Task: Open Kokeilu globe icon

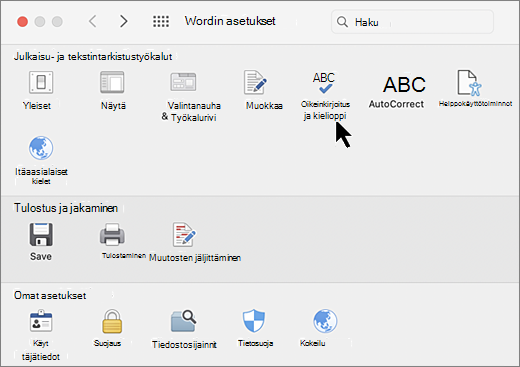Action: (x=325, y=321)
